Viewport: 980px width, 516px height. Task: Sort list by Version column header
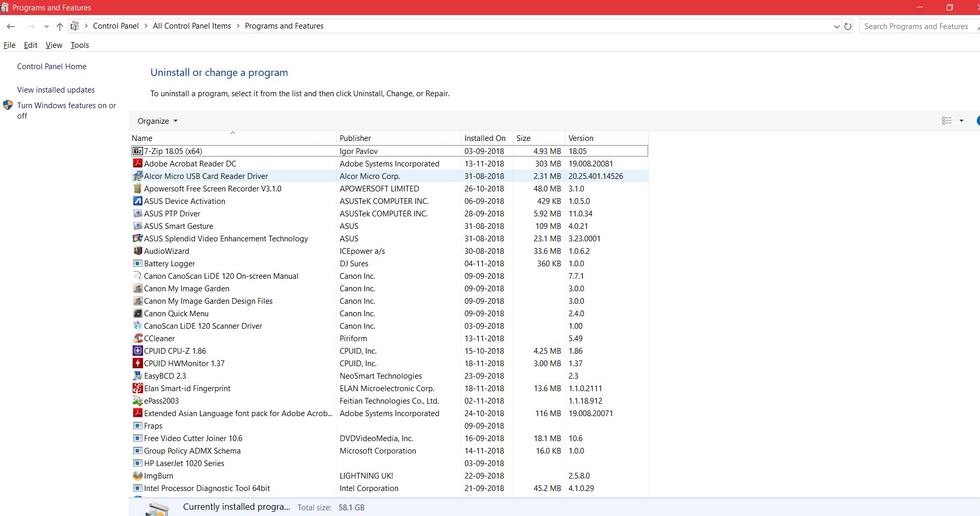click(607, 138)
